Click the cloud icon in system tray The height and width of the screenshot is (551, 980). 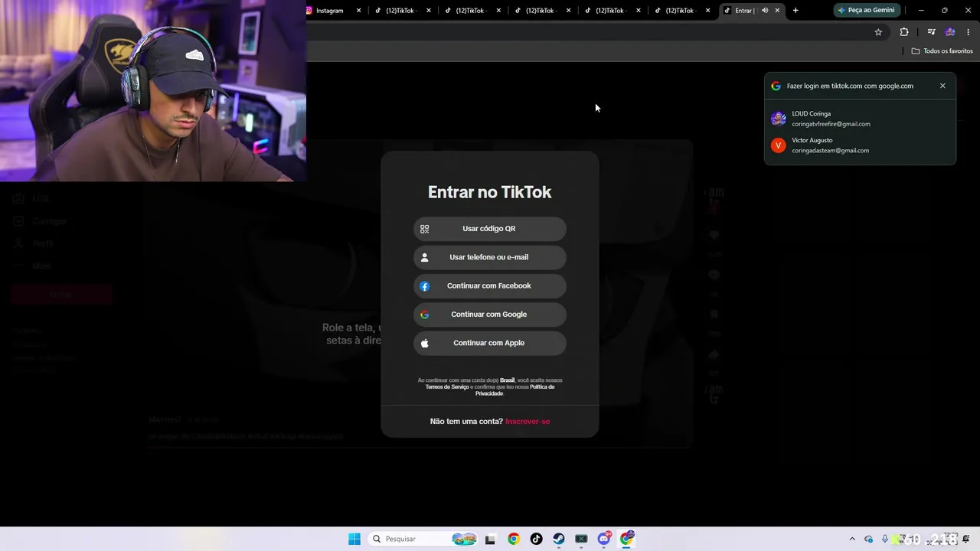click(868, 539)
